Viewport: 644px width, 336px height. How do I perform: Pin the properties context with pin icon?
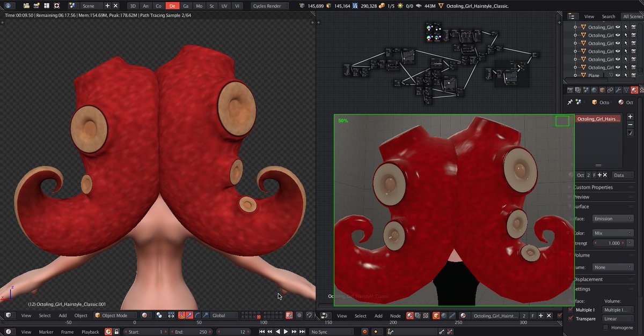click(569, 102)
